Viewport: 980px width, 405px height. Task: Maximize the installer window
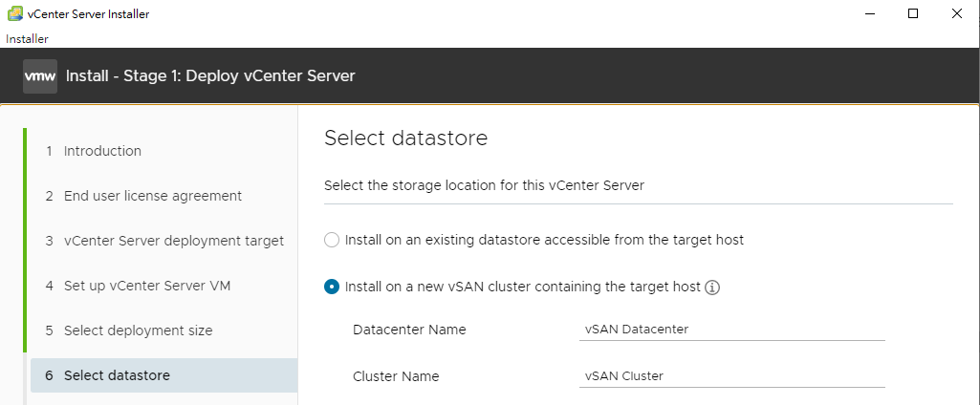(912, 13)
